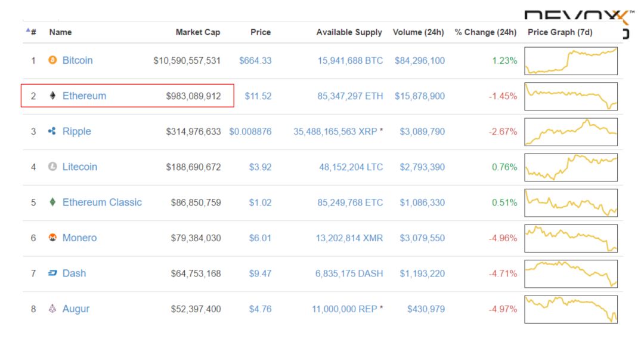Click supply 6,835,175 DASH
Viewport: 644px width, 363px height.
349,274
